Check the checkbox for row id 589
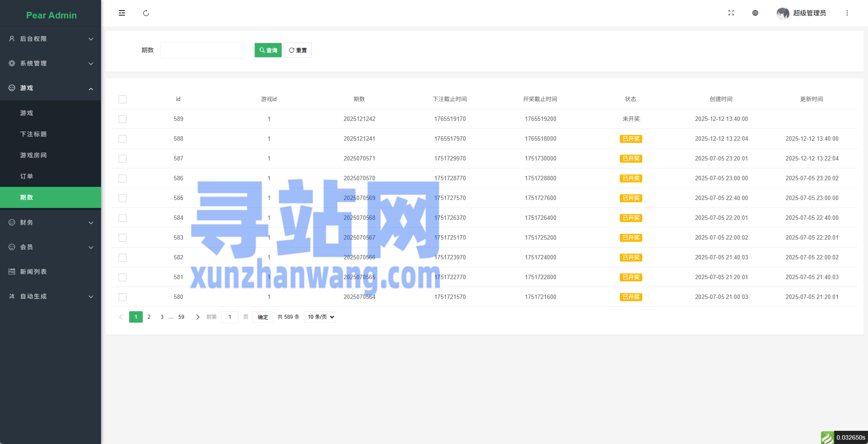This screenshot has width=868, height=444. click(123, 119)
